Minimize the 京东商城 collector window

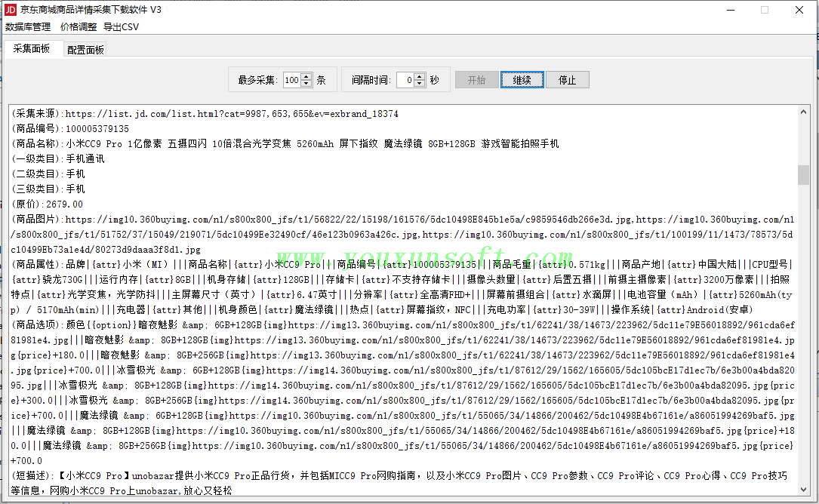731,10
